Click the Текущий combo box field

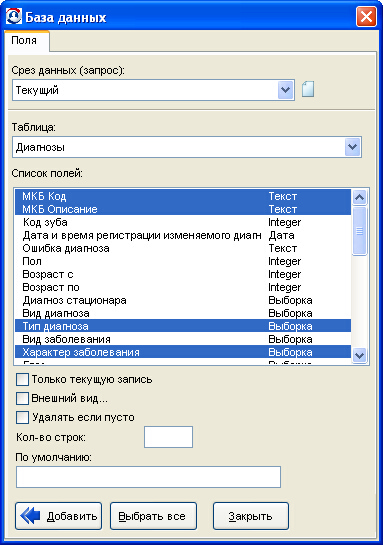pos(153,90)
